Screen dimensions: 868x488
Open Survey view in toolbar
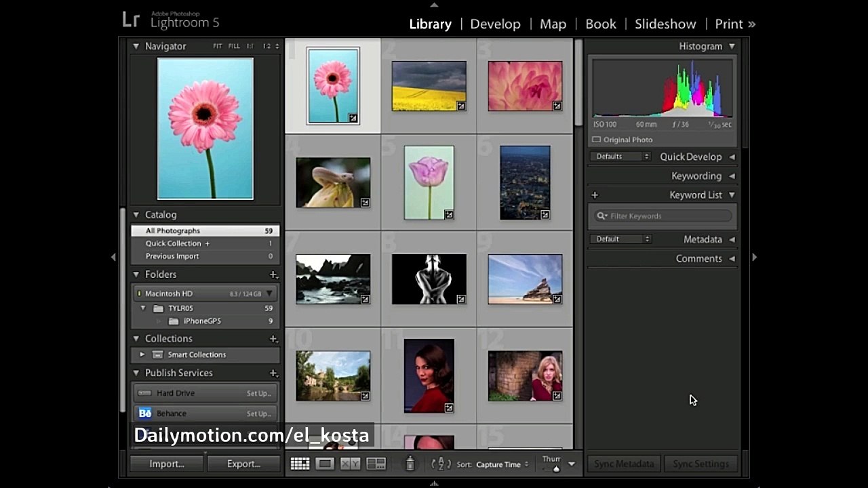click(x=376, y=464)
